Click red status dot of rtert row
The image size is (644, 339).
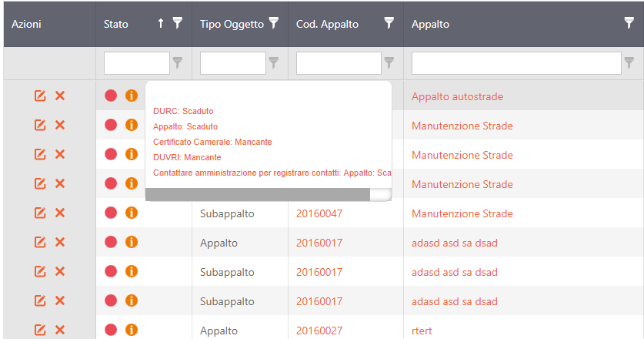click(x=111, y=330)
